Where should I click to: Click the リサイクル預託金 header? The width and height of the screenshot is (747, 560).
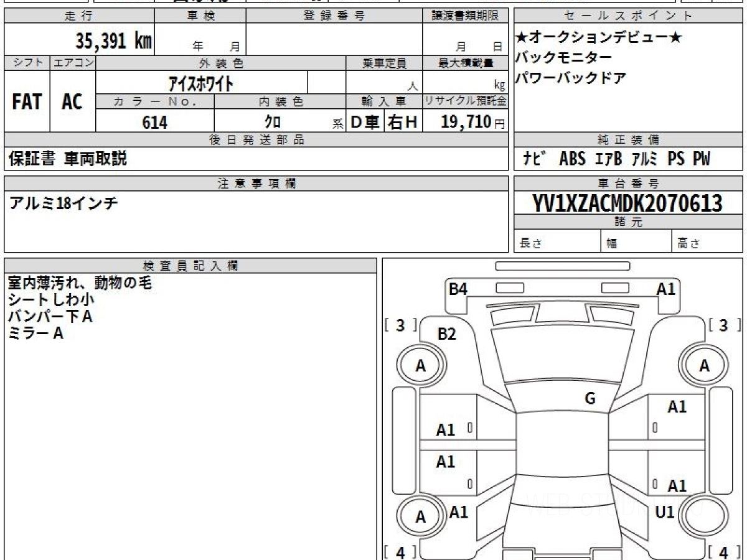coord(465,101)
